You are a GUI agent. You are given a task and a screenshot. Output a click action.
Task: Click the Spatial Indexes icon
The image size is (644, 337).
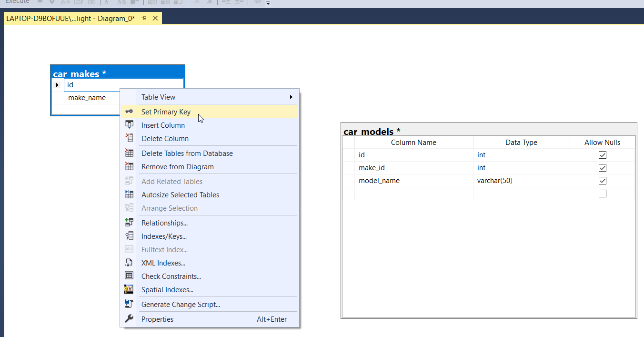tap(129, 289)
